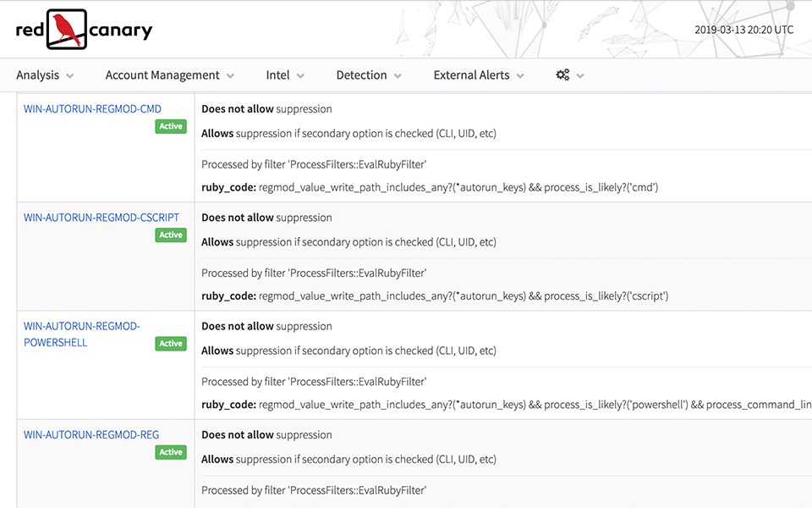The width and height of the screenshot is (812, 508).
Task: Click Active badge beside WIN-AUTORUN-REGMOD-POWERSHELL
Action: [171, 343]
